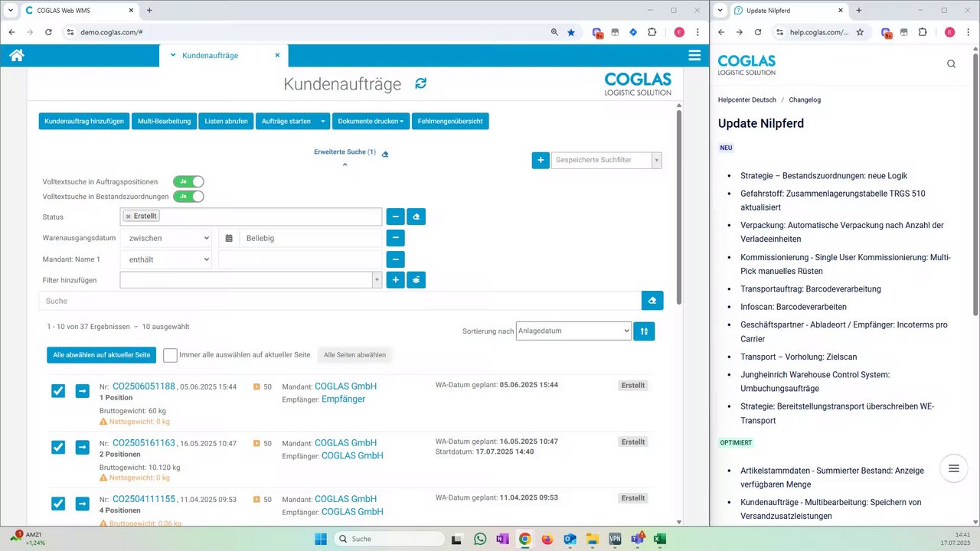Click the Beliebig date input field
Viewport: 980px width, 551px height.
click(x=310, y=238)
